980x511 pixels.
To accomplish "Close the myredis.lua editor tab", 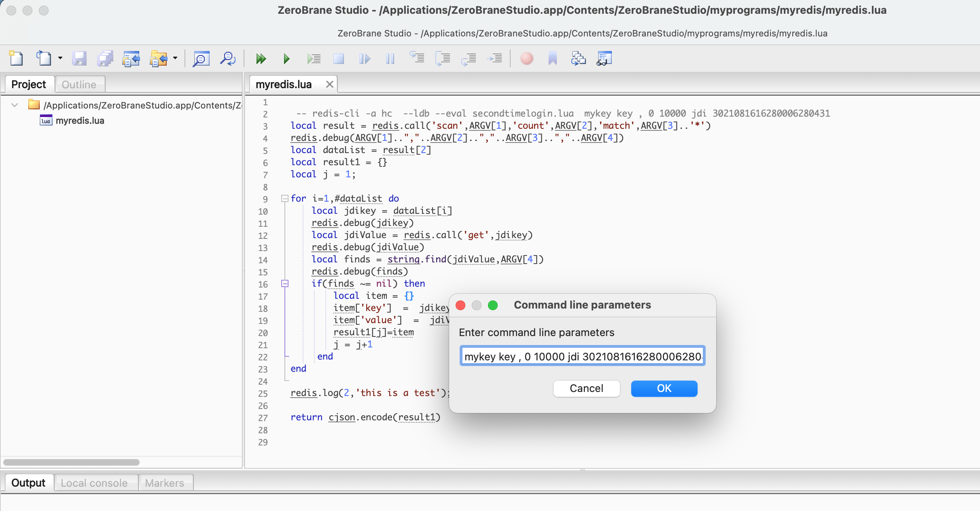I will tap(330, 84).
